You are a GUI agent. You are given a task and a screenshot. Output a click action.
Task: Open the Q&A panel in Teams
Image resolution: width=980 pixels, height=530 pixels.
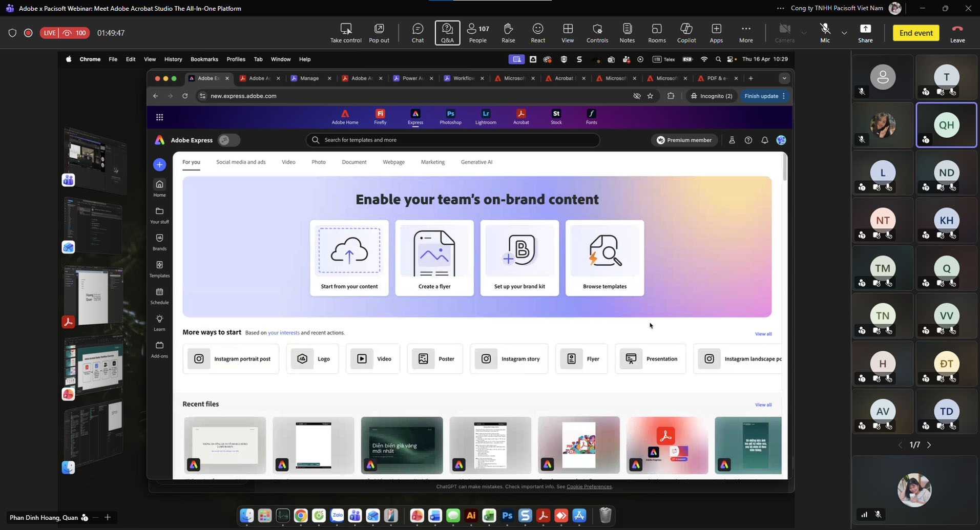tap(447, 33)
